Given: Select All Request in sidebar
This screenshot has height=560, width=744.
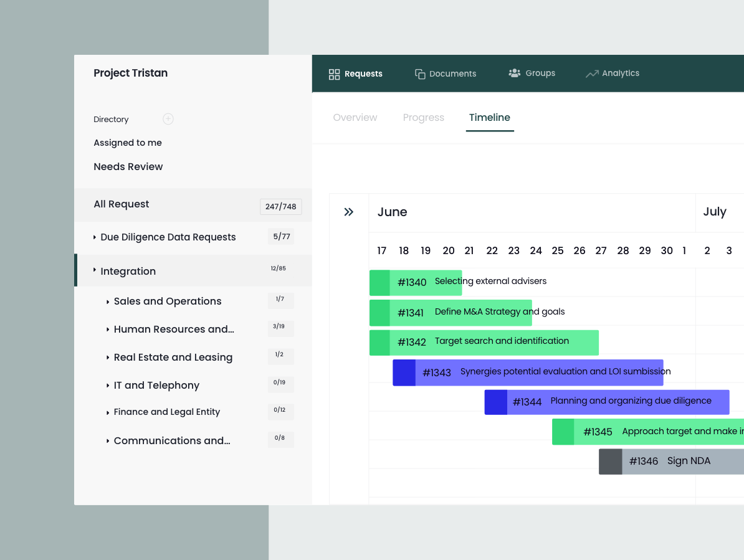Looking at the screenshot, I should tap(122, 204).
